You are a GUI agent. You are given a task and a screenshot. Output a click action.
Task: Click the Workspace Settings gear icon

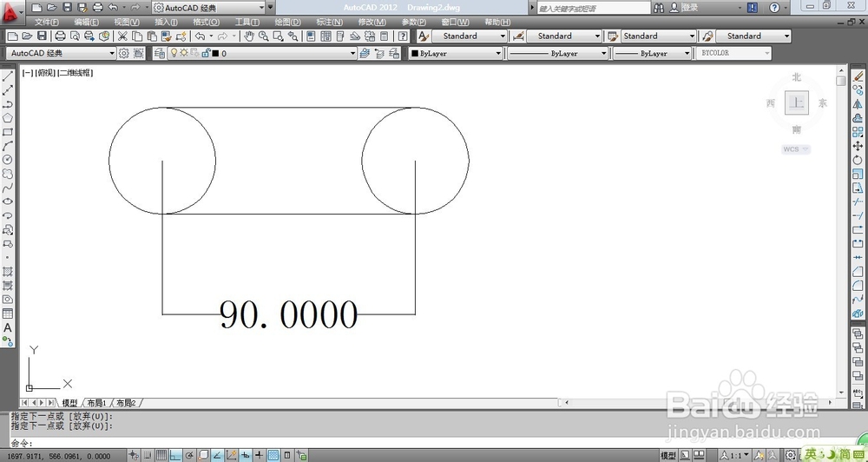pos(124,53)
